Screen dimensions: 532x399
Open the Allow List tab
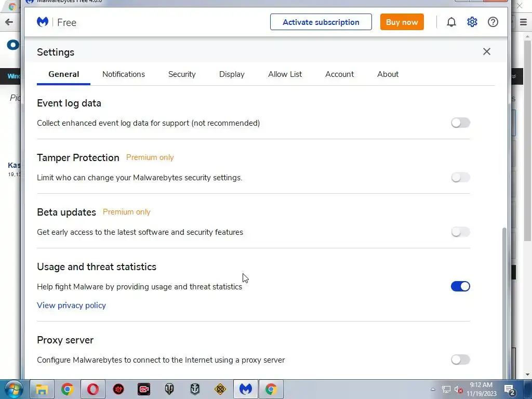point(285,74)
